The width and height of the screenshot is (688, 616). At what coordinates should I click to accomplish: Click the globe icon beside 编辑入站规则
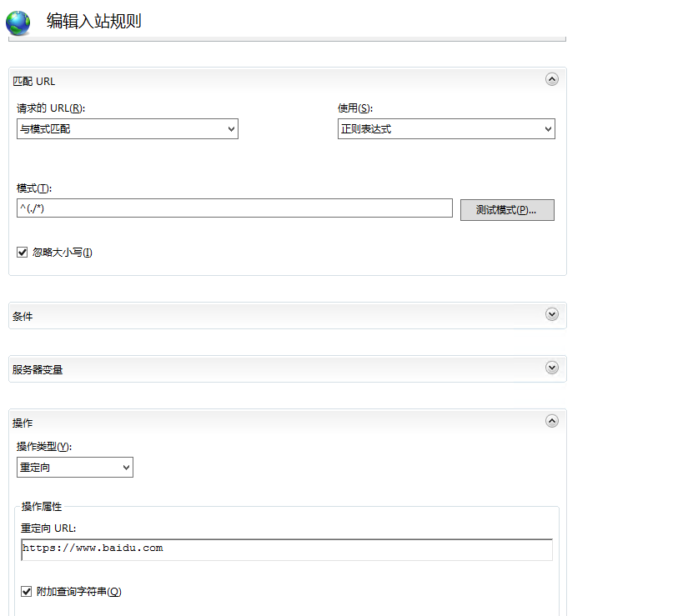pos(18,23)
